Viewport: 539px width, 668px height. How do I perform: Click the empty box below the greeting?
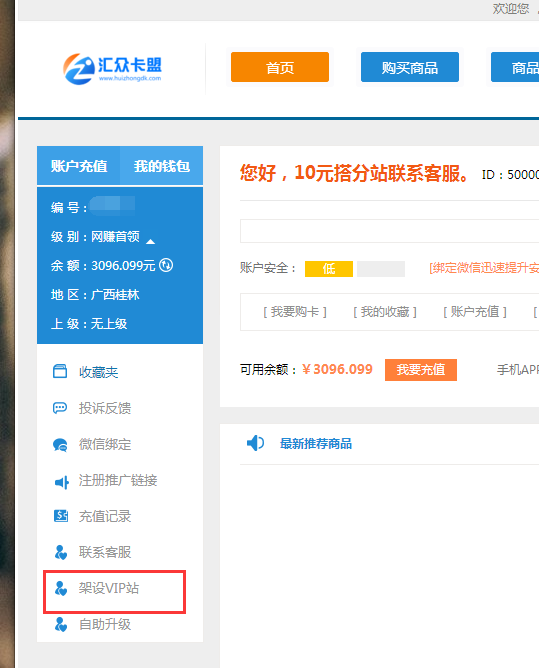[389, 231]
